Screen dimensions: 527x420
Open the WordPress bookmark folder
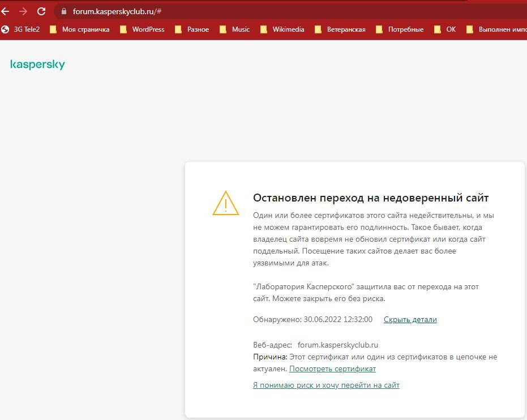coord(142,29)
